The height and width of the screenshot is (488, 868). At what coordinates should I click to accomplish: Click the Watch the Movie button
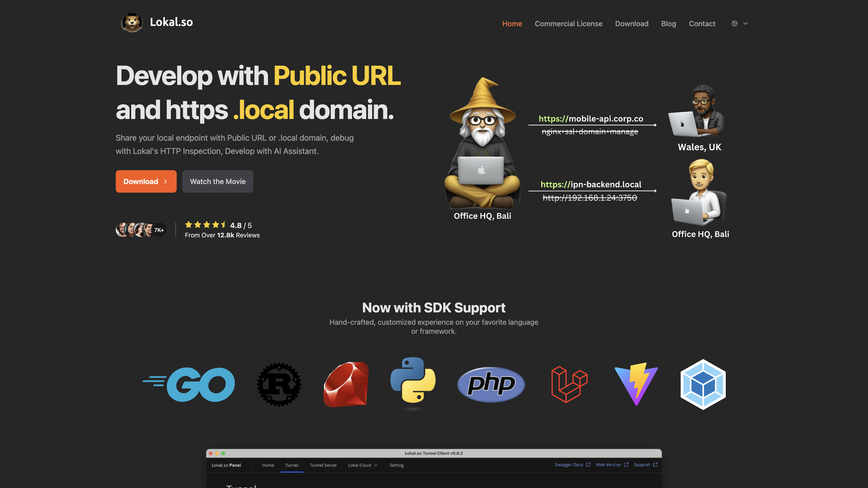(x=218, y=182)
